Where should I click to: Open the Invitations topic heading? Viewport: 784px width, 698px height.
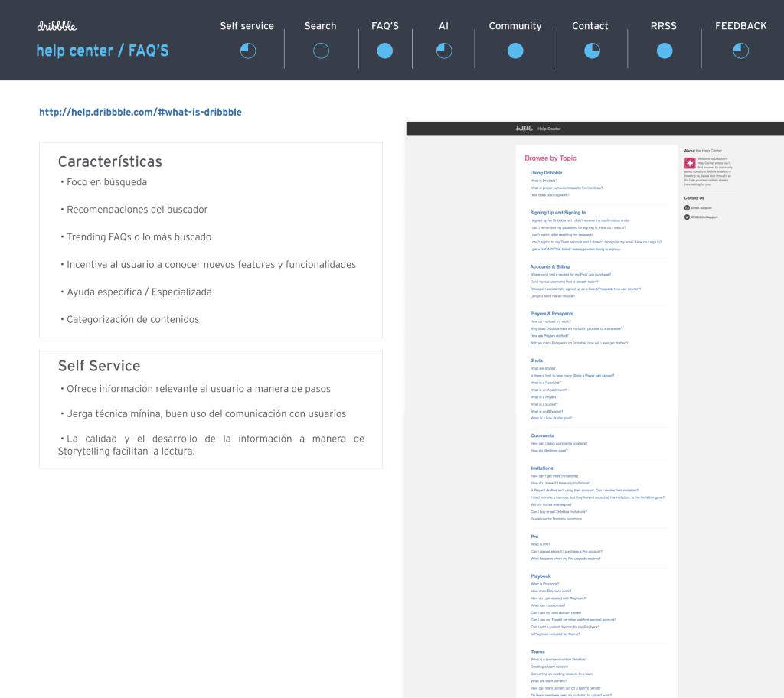point(541,468)
